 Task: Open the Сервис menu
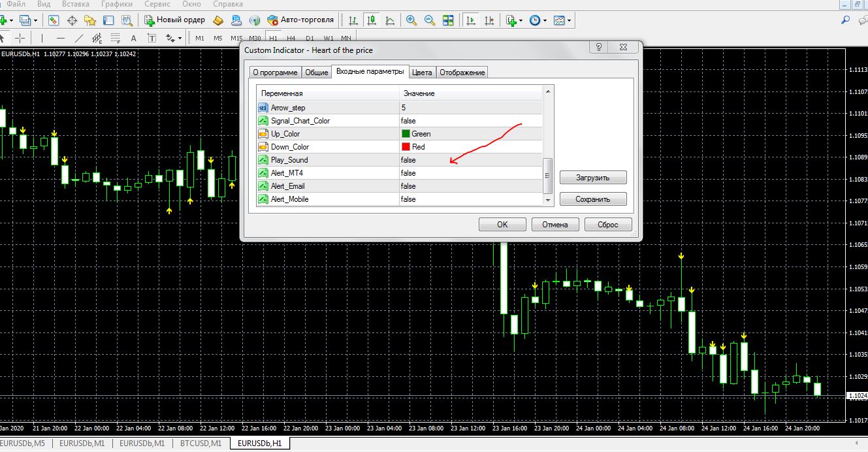point(157,4)
